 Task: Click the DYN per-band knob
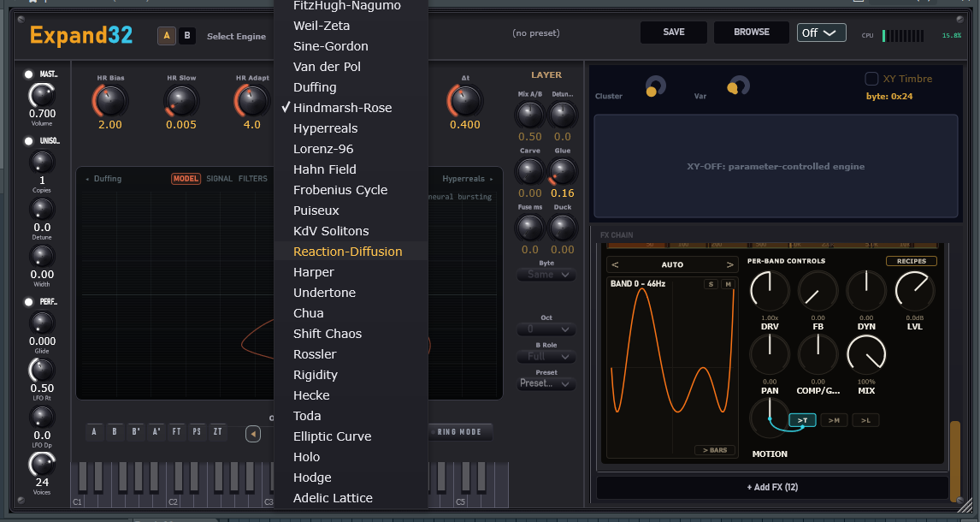pos(866,291)
